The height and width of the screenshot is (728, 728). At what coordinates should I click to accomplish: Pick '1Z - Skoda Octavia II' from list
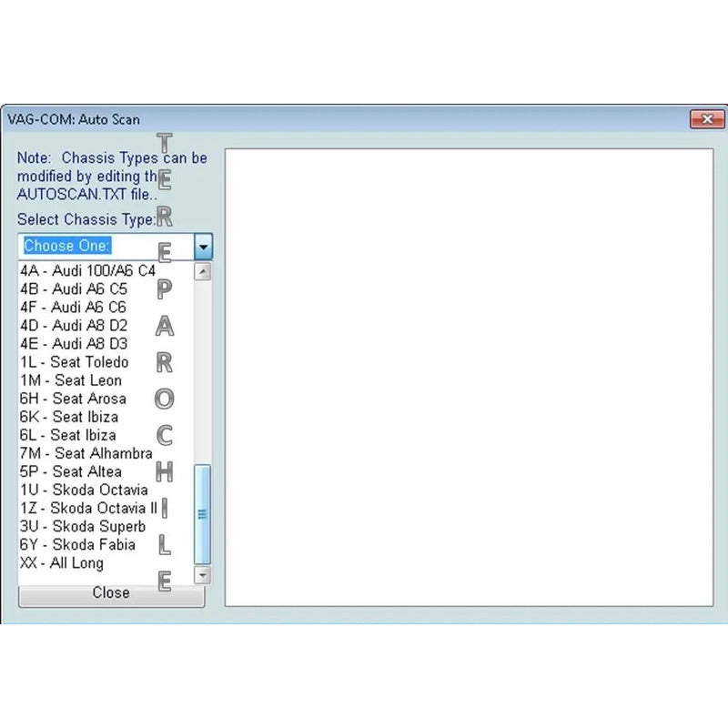pos(106,508)
